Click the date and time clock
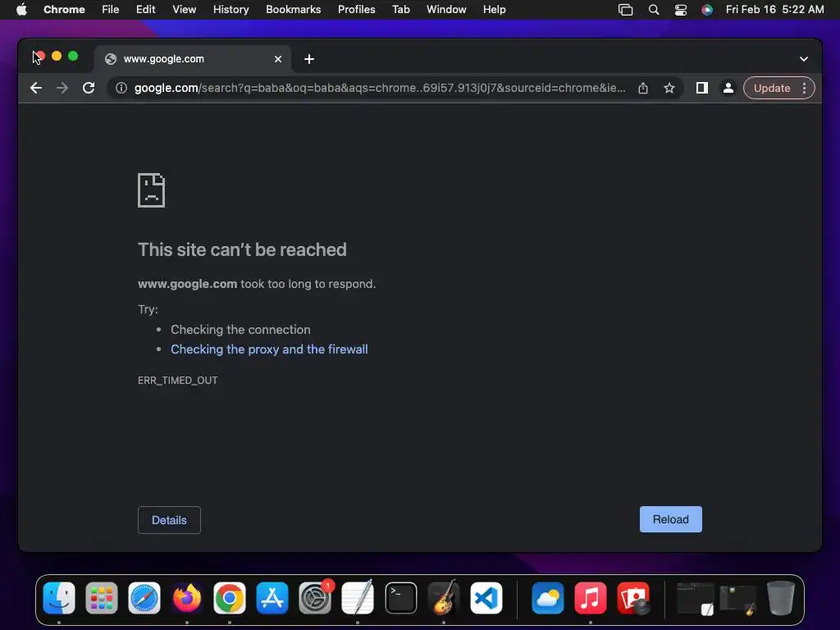This screenshot has width=840, height=630. pos(774,10)
